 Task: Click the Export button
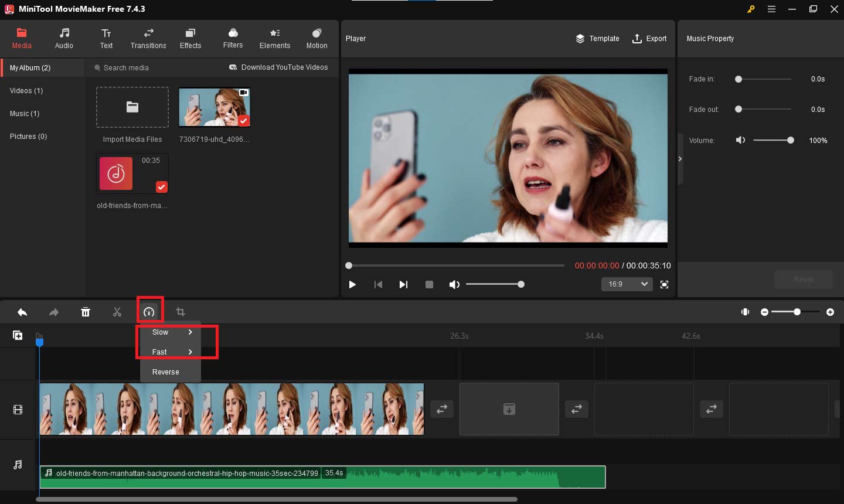[649, 38]
